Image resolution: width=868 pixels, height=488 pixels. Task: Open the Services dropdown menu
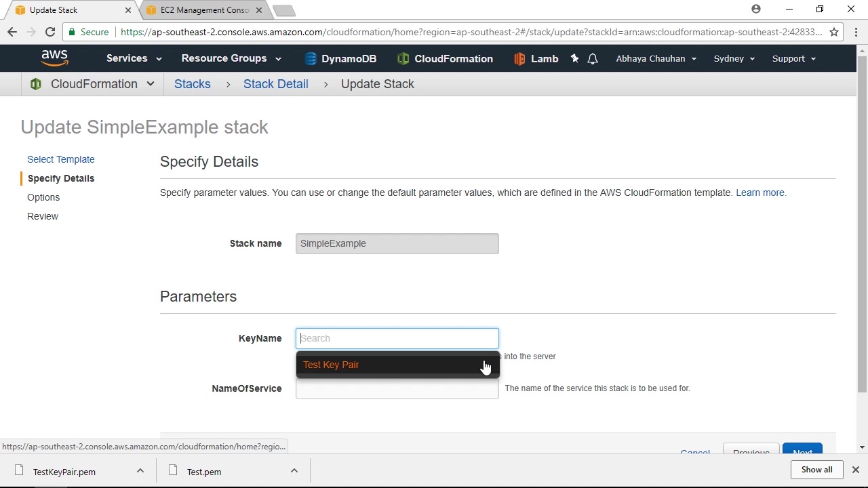click(134, 58)
